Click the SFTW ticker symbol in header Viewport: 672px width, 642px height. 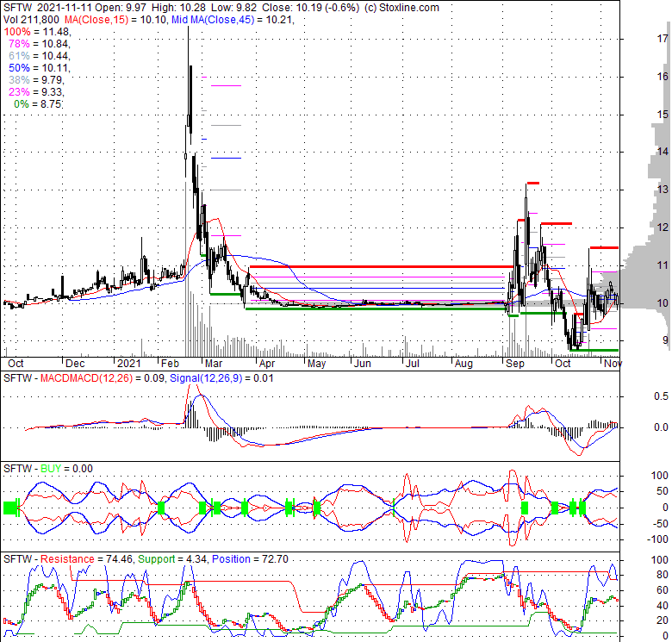[x=17, y=8]
